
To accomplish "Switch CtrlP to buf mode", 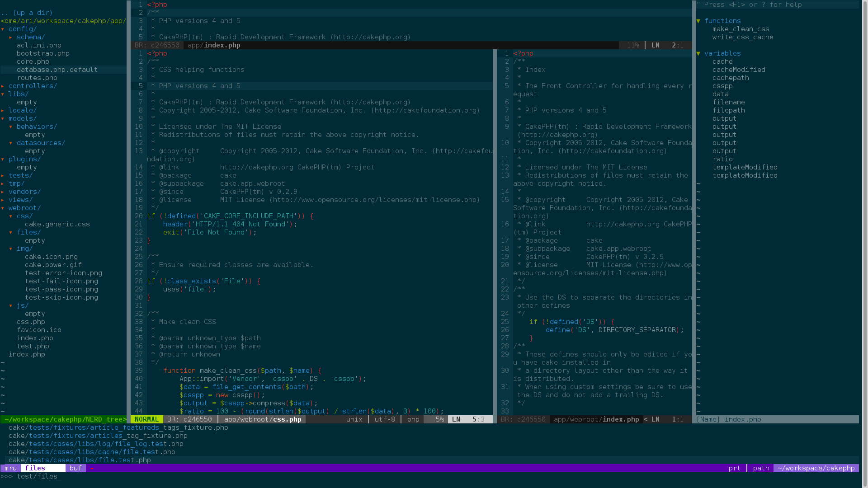I will click(75, 468).
